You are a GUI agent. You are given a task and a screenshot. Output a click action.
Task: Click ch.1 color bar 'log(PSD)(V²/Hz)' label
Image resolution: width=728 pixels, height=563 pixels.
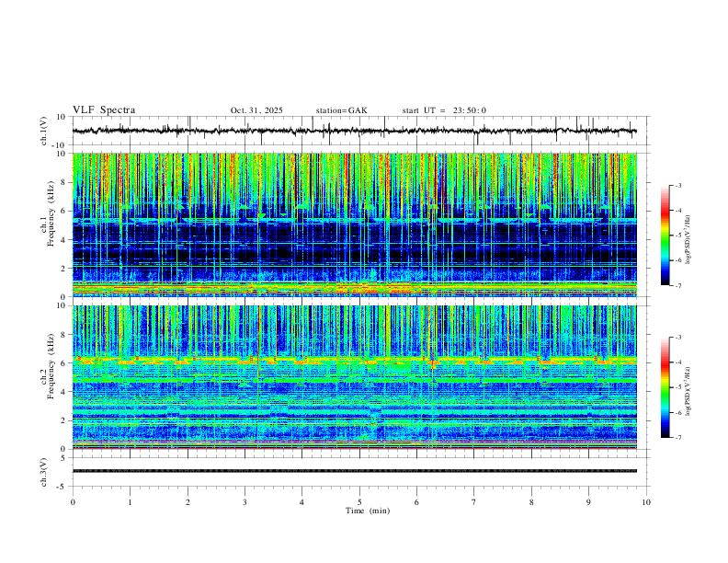point(688,240)
